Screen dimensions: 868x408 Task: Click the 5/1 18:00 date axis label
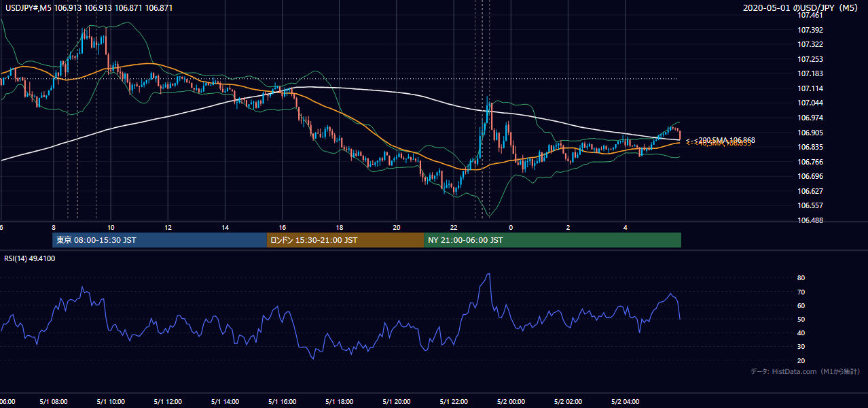pyautogui.click(x=339, y=402)
